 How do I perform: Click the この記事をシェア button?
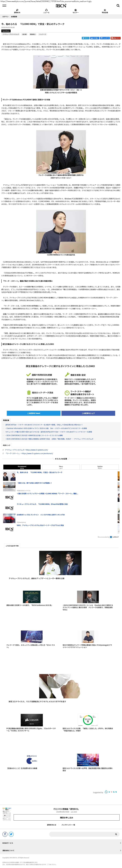[x=88, y=413]
